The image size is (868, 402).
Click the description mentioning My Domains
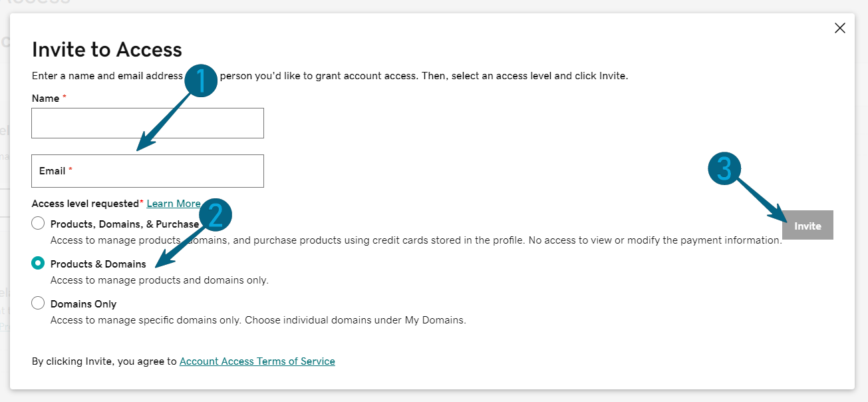pyautogui.click(x=258, y=320)
